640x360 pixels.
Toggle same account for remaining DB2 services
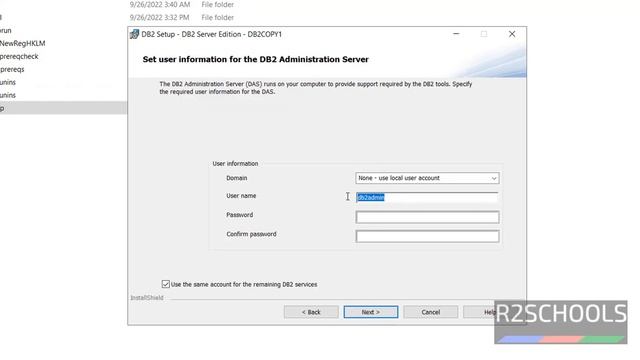pyautogui.click(x=165, y=284)
